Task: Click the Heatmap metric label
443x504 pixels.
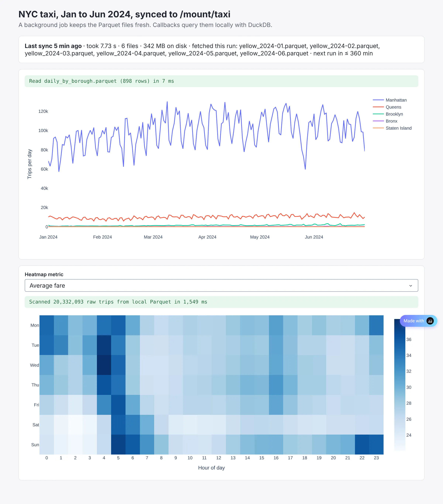Action: pos(44,275)
